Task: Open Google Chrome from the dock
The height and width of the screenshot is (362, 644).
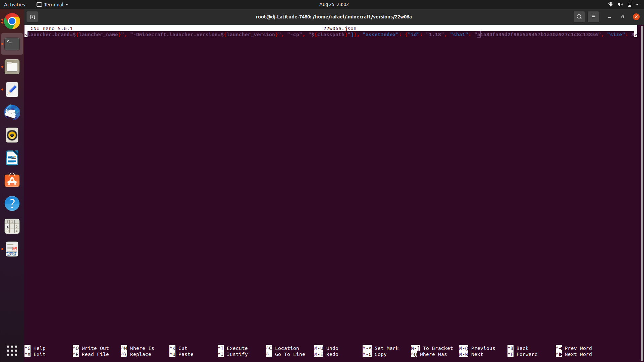Action: click(x=12, y=21)
